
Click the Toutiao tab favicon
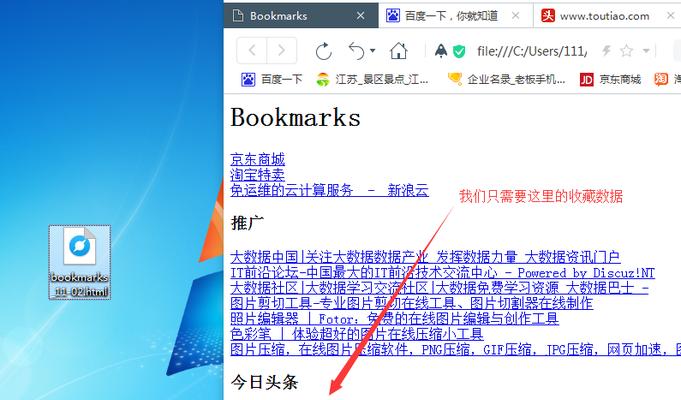pyautogui.click(x=548, y=16)
